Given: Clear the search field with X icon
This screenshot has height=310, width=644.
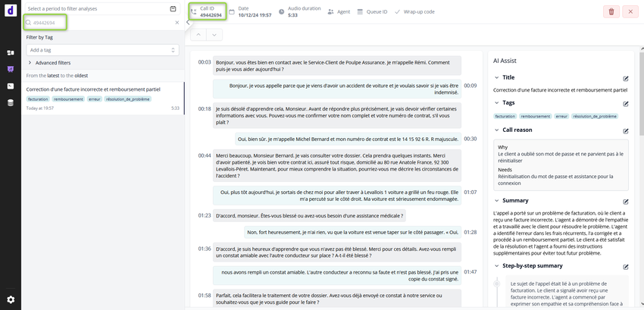Looking at the screenshot, I should click(177, 23).
